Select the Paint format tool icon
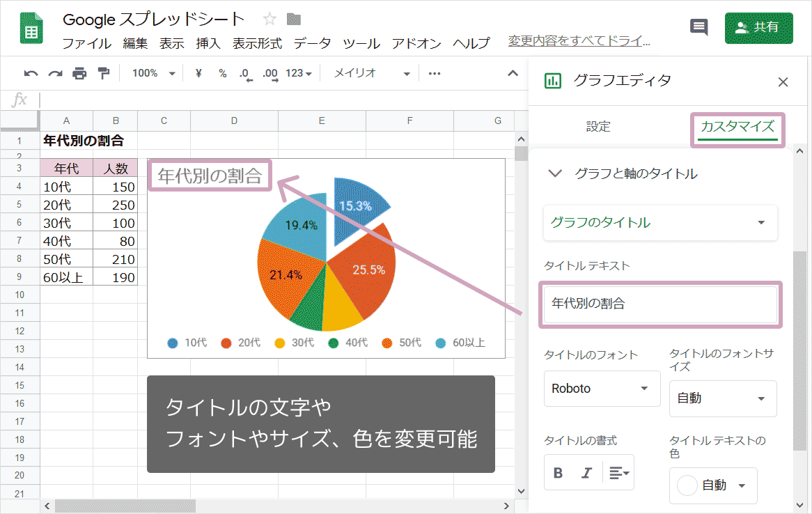The height and width of the screenshot is (514, 812). pyautogui.click(x=103, y=73)
